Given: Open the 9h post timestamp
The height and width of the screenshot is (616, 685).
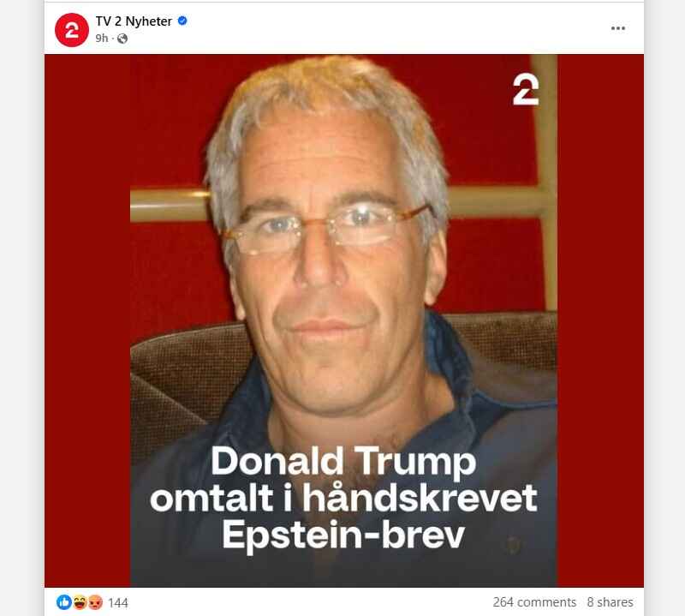Looking at the screenshot, I should [x=101, y=39].
